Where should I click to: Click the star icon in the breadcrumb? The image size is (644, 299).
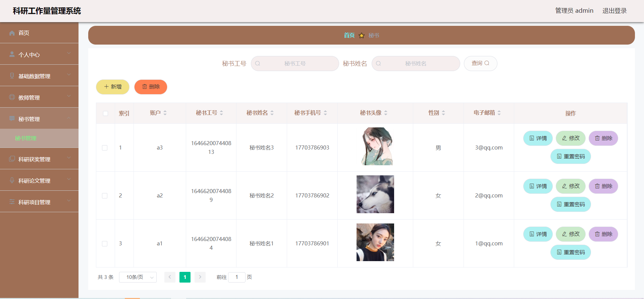[362, 35]
